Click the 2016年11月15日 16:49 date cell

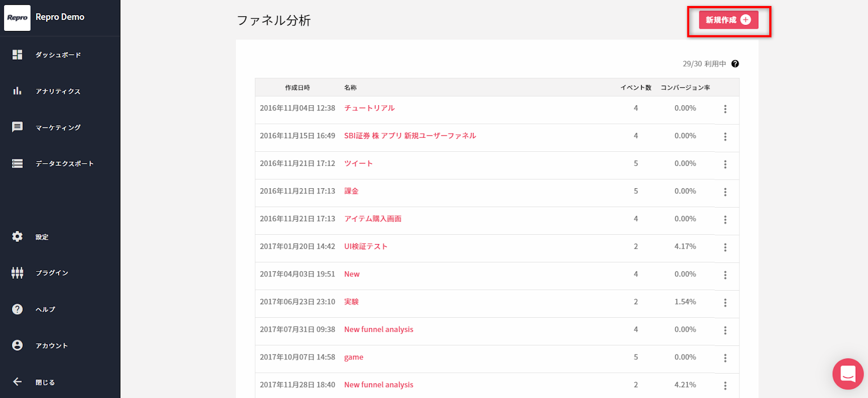[297, 136]
